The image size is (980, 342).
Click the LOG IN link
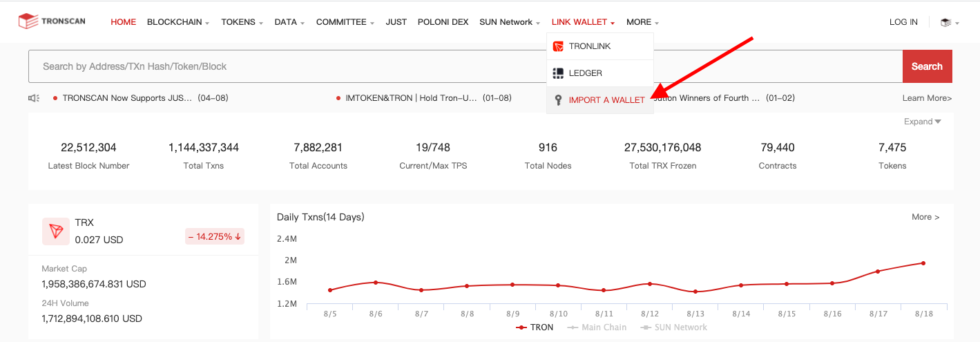click(x=903, y=22)
